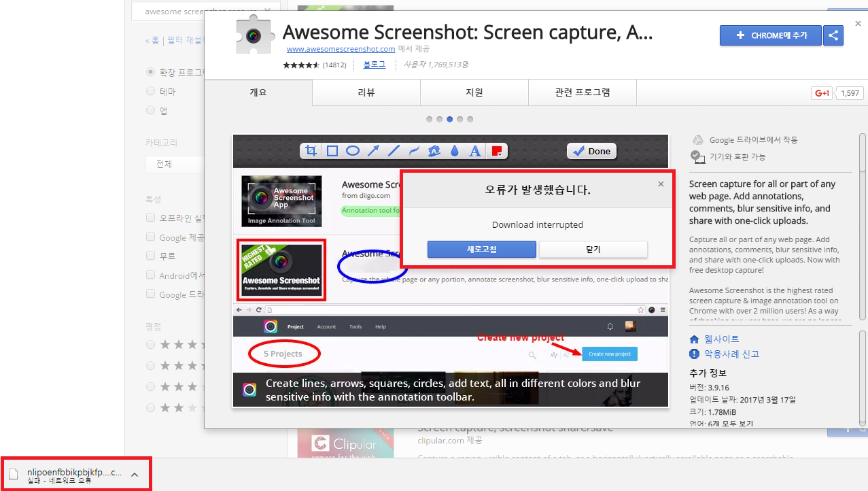Select the 테마 radio button
The height and width of the screenshot is (491, 868).
(x=150, y=91)
